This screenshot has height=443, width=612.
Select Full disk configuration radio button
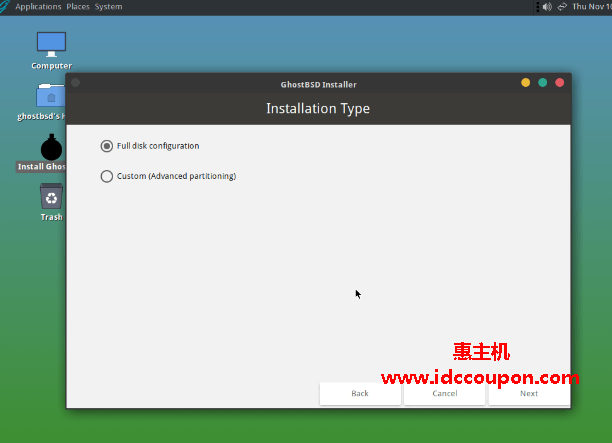(x=107, y=146)
